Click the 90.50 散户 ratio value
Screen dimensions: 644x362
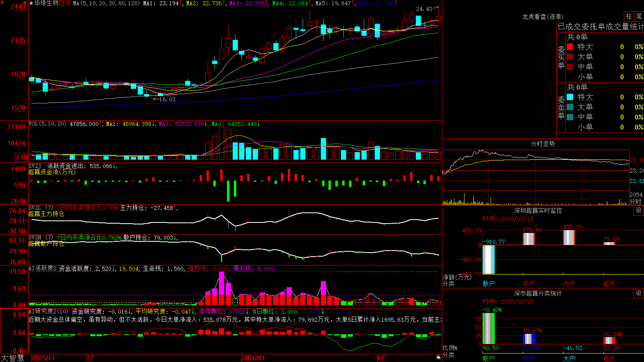pyautogui.click(x=491, y=348)
